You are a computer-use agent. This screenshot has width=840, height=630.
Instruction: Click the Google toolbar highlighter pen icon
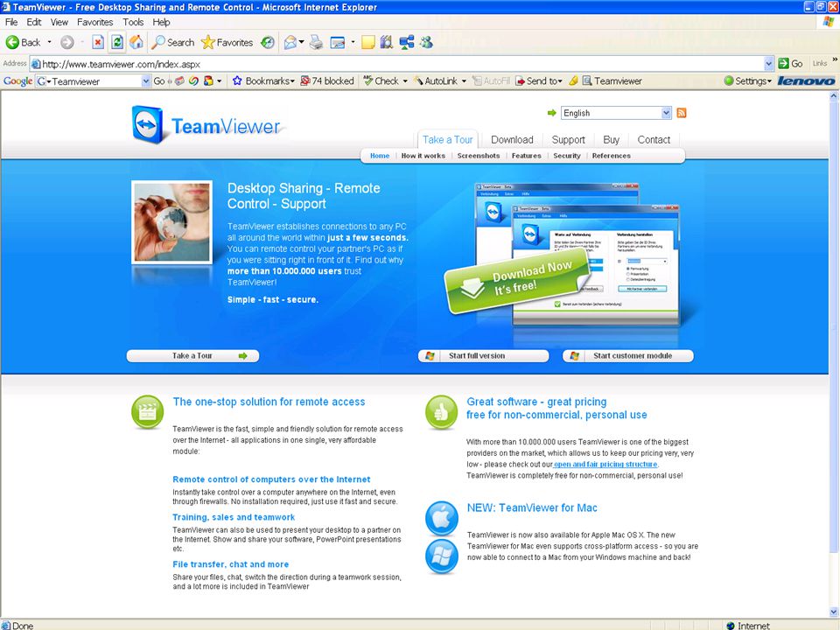(x=574, y=80)
